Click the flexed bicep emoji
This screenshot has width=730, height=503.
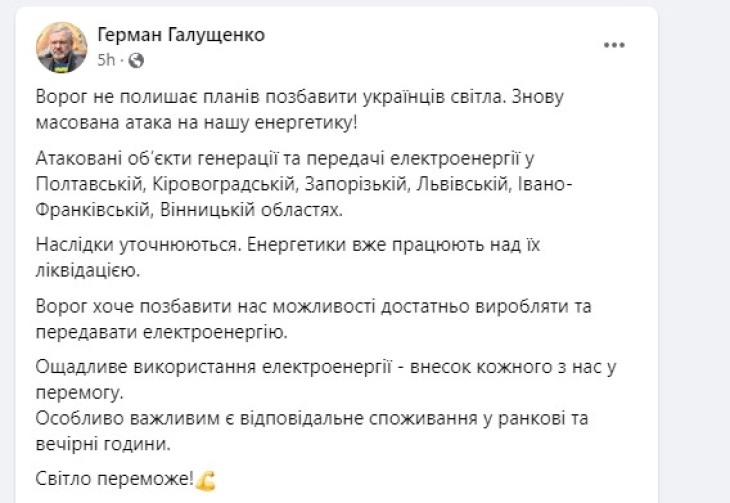point(207,479)
